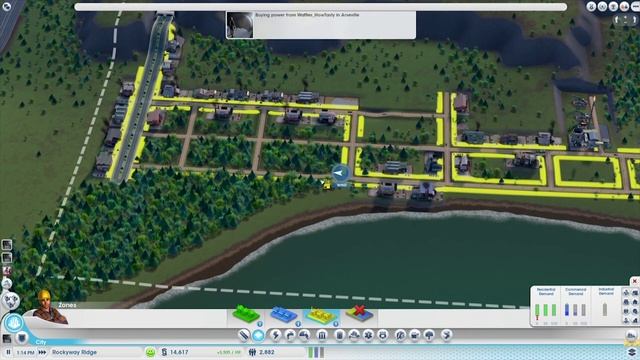Click the round blue City button

pos(13,323)
